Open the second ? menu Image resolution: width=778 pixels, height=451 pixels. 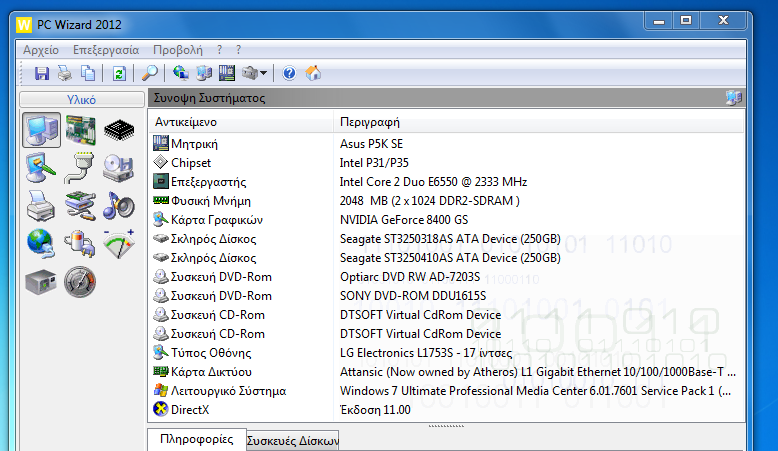tap(238, 50)
